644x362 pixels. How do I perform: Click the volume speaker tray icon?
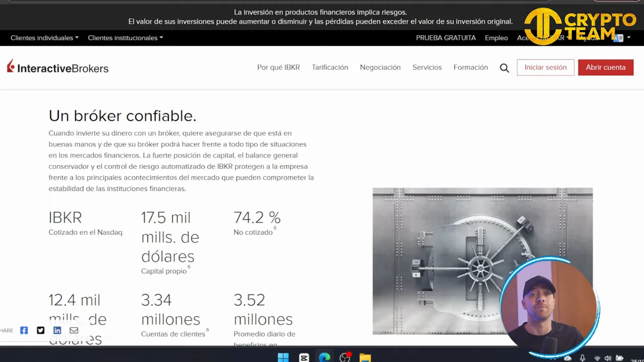pos(608,358)
